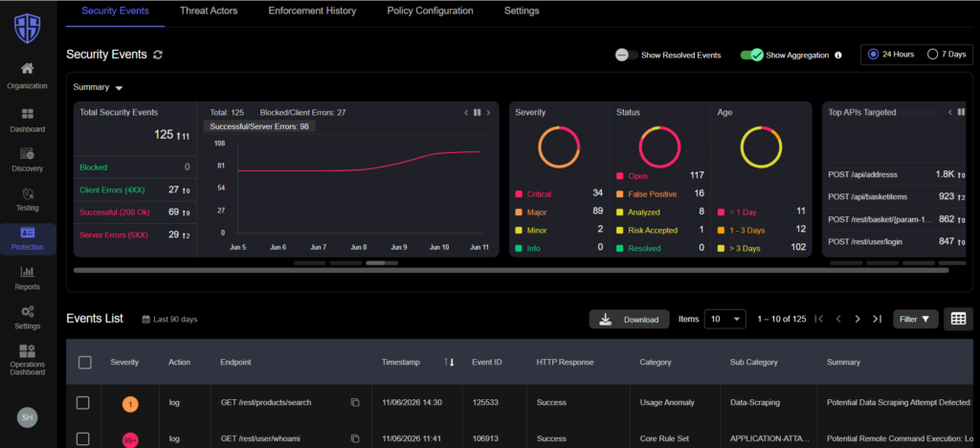The image size is (980, 448).
Task: Open the Filter dropdown
Action: [x=916, y=319]
